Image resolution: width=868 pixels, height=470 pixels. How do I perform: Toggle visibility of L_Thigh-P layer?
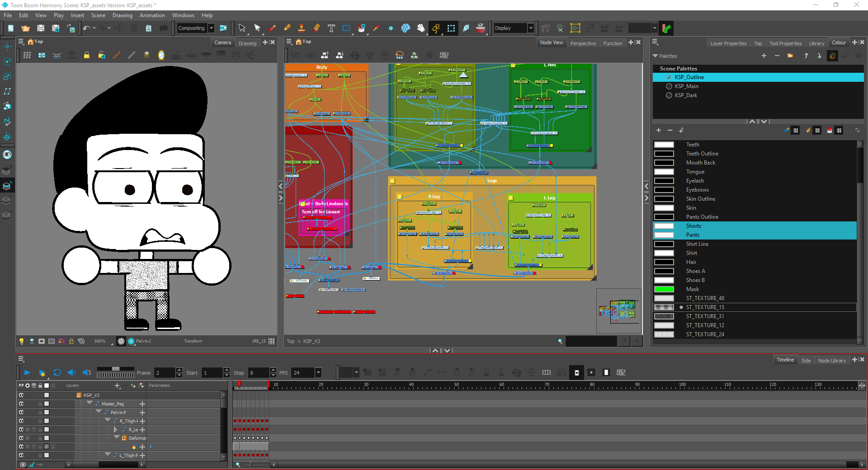click(x=21, y=455)
